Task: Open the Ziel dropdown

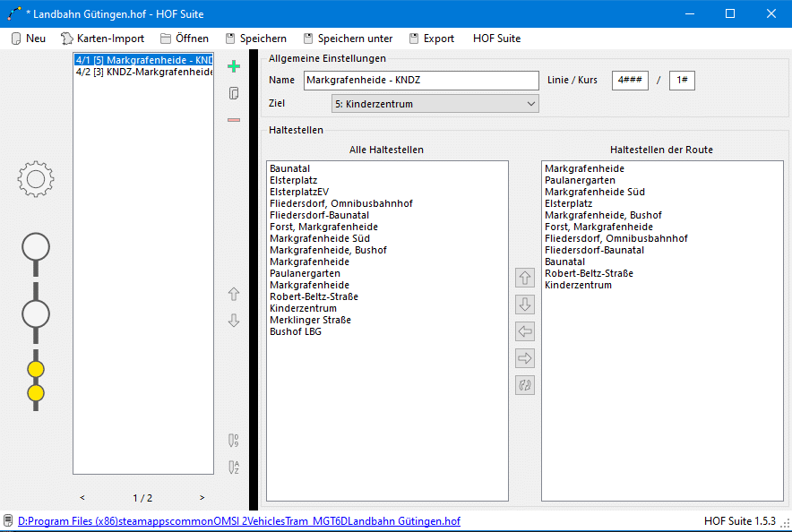Action: (435, 104)
